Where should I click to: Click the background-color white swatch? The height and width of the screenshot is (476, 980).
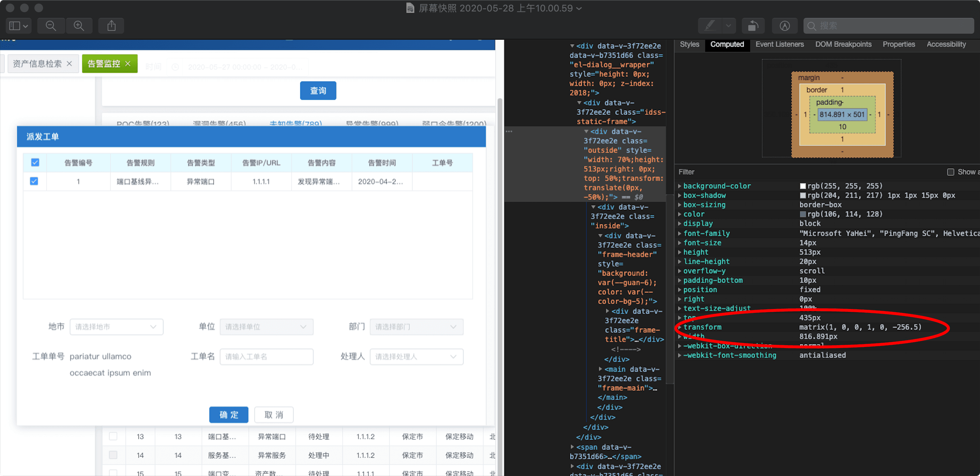[x=803, y=186]
